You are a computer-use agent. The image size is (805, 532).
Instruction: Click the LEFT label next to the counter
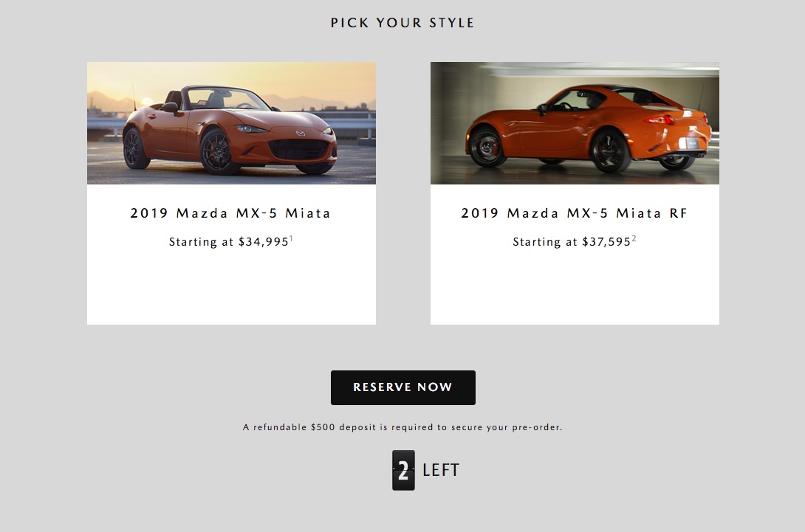[x=440, y=470]
